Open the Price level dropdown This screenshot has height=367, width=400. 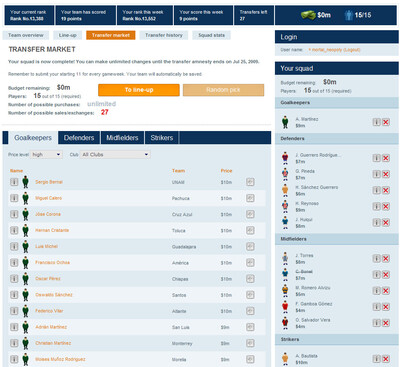pos(46,155)
